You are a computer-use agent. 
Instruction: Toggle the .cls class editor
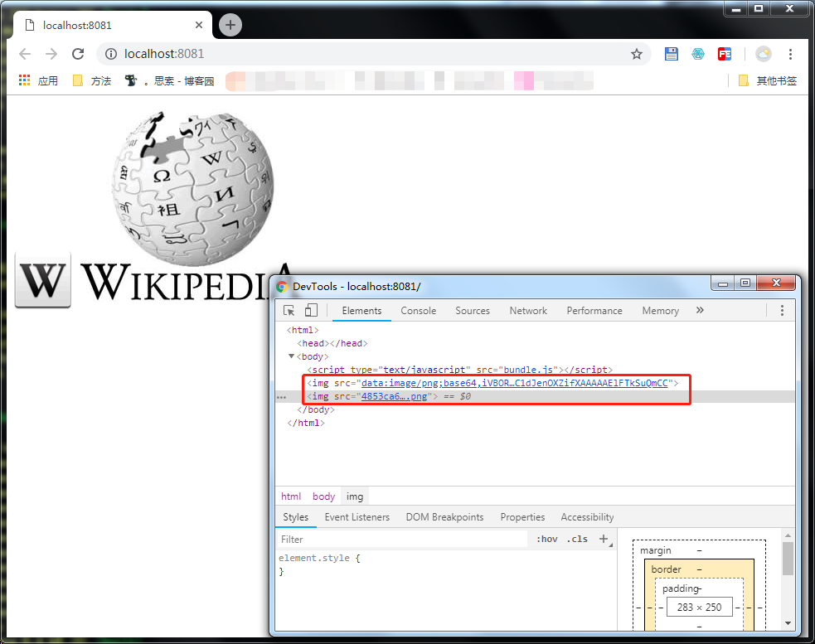click(x=577, y=539)
